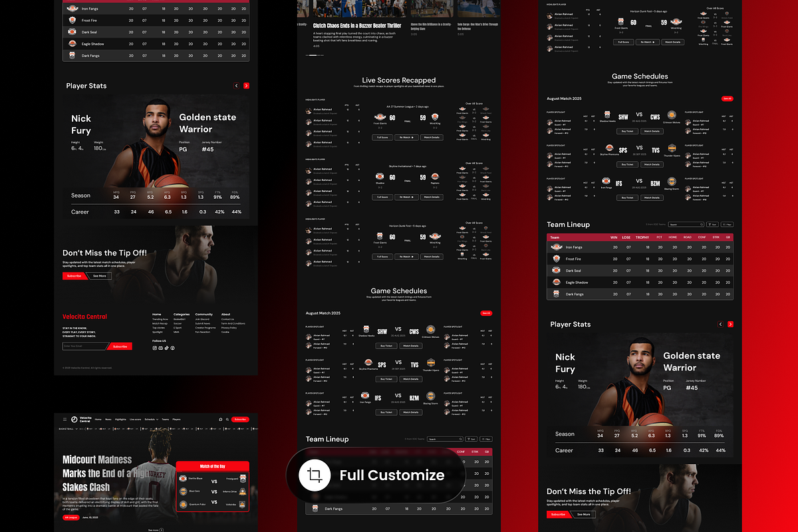Open the TikTok icon under Follow US
Image resolution: width=798 pixels, height=532 pixels.
coord(167,348)
